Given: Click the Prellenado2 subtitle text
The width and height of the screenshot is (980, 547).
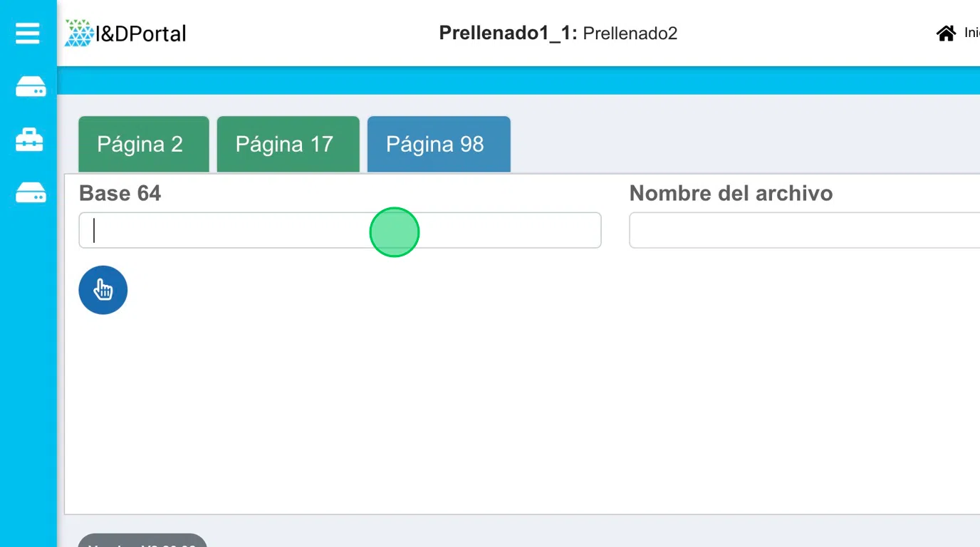Looking at the screenshot, I should tap(630, 33).
